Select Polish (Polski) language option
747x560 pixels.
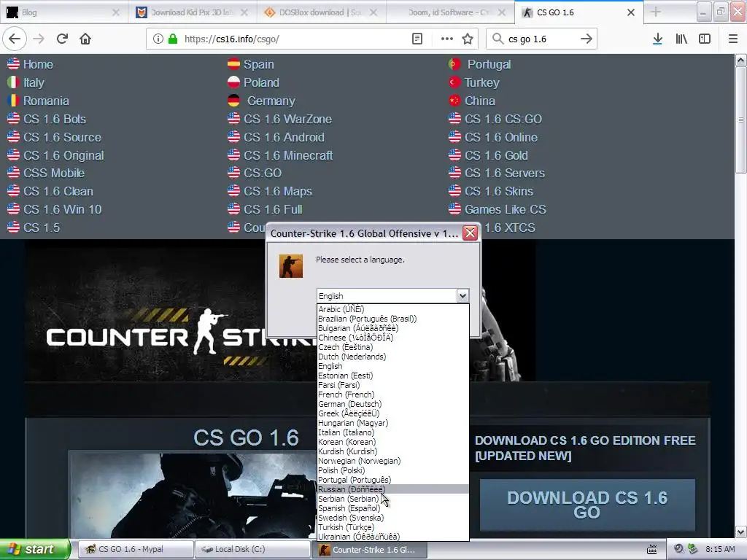[x=392, y=470]
